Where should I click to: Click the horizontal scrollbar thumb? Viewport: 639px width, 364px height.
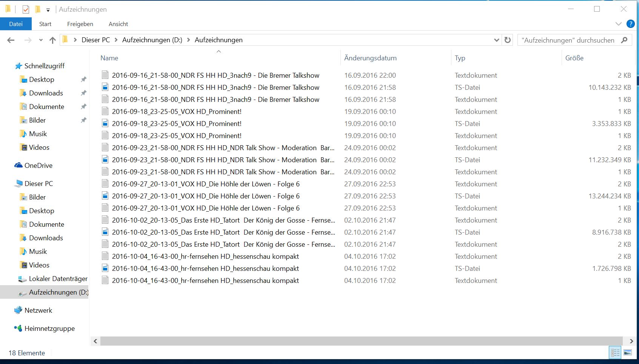(x=361, y=341)
